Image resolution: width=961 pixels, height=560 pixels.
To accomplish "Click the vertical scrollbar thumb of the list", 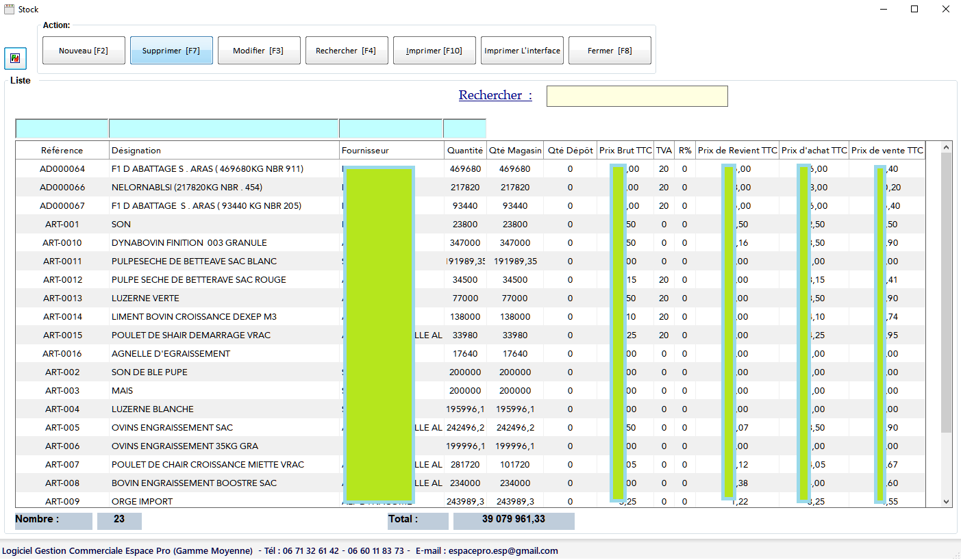I will 947,293.
